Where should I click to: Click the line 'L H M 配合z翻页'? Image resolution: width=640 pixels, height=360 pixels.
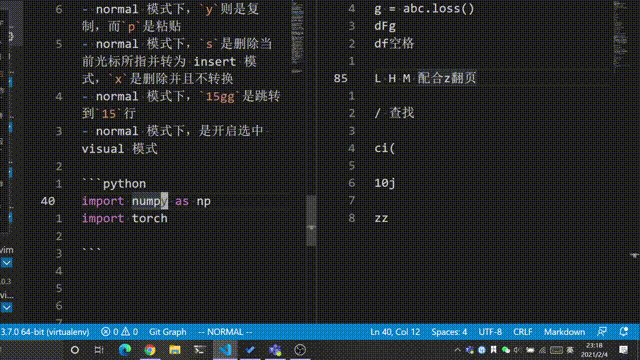[x=425, y=78]
